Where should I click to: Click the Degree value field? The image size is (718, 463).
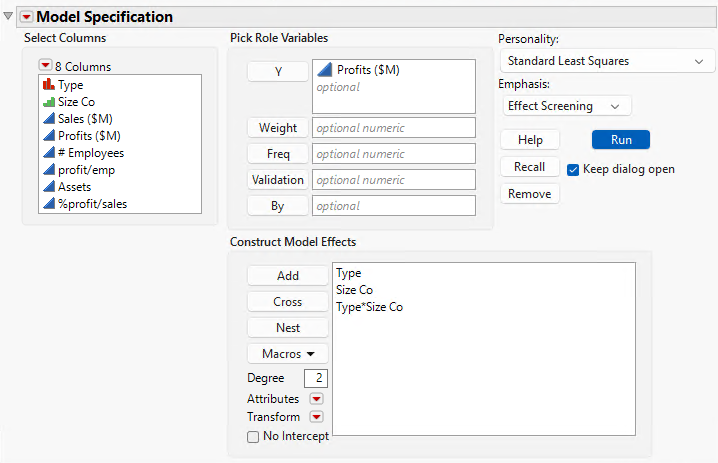click(318, 378)
